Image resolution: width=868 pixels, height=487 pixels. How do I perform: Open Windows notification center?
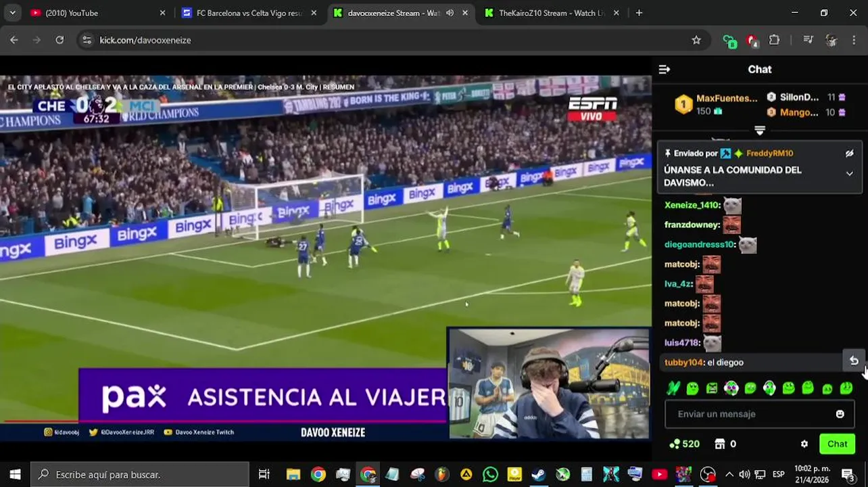[x=848, y=474]
